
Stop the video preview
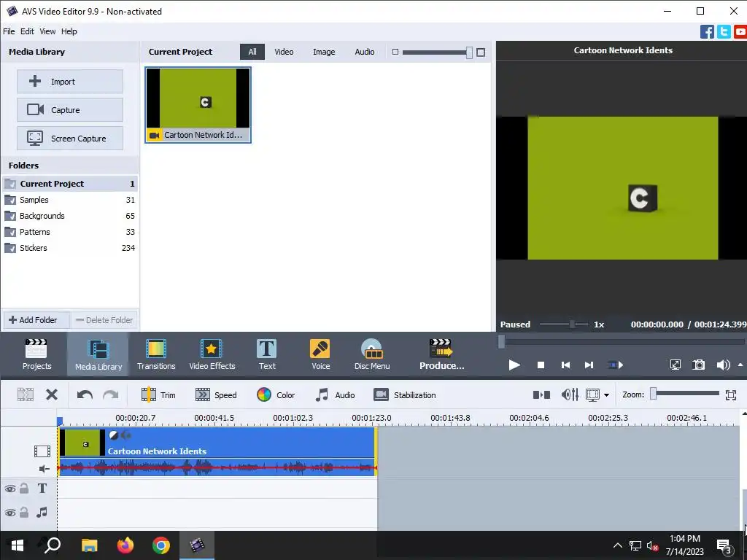pos(541,365)
